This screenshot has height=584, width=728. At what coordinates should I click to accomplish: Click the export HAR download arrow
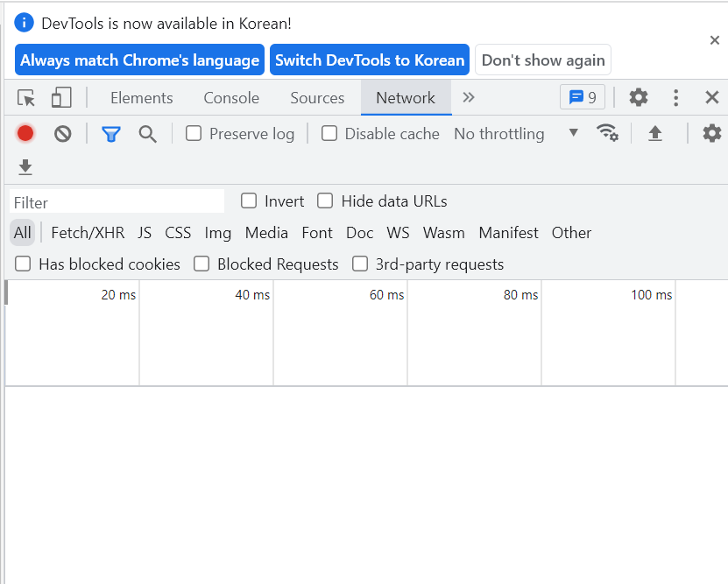tap(25, 167)
